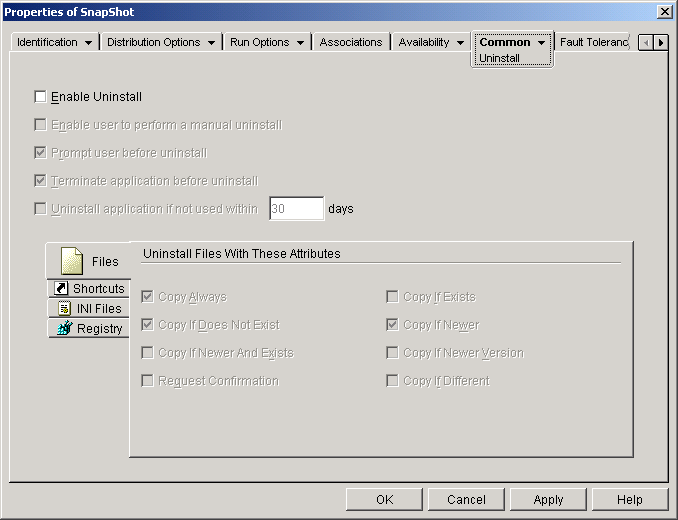Expand the Identification tab dropdown arrow
The width and height of the screenshot is (678, 520).
pyautogui.click(x=89, y=43)
